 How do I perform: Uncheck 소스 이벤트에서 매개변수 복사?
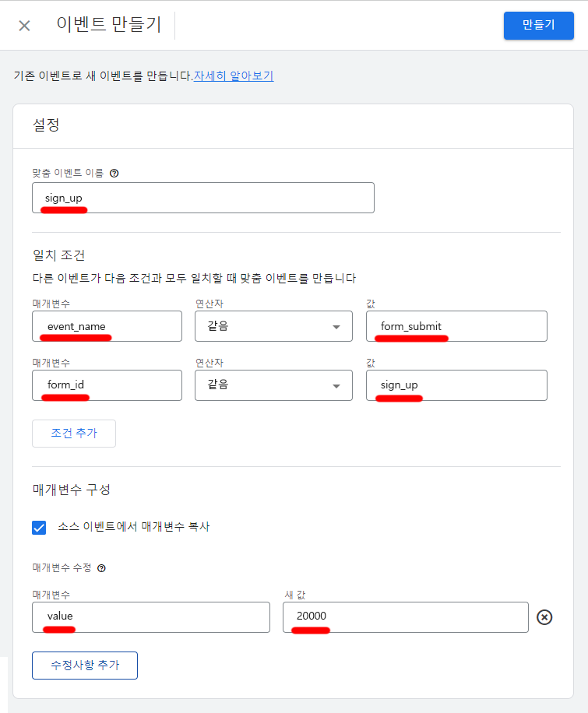tap(39, 528)
